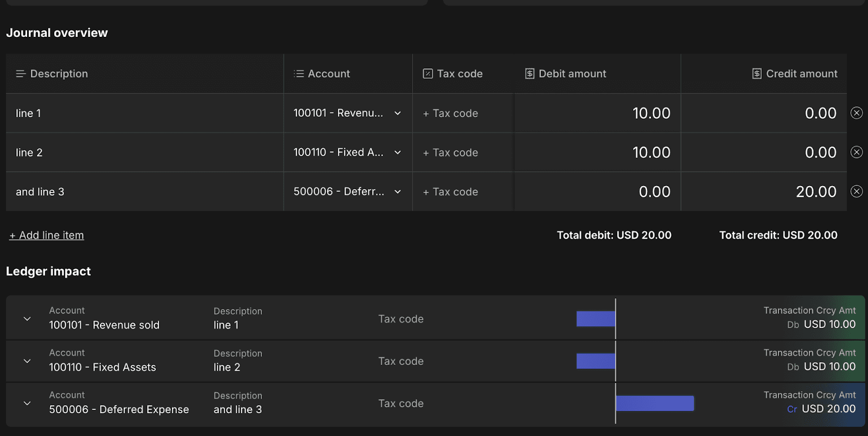Screen dimensions: 868x436
Task: Remove line 1 with its circled X icon
Action: [x=857, y=113]
